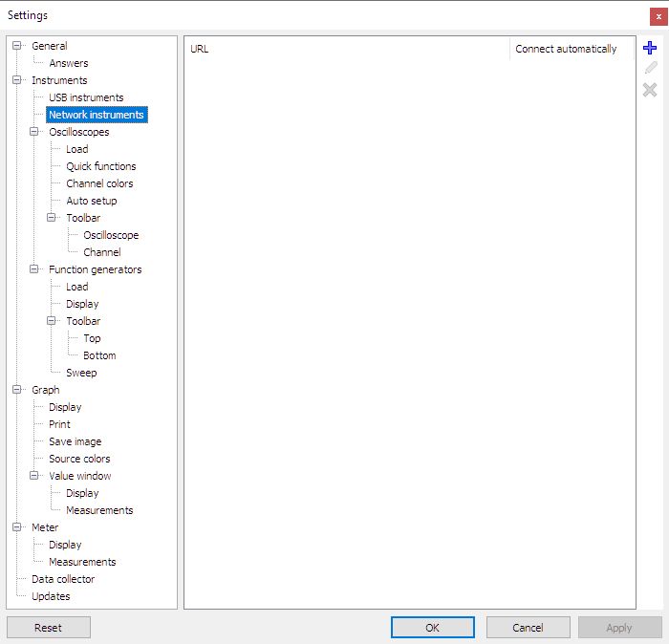This screenshot has height=644, width=669.
Task: Open Data collector settings
Action: click(x=63, y=579)
